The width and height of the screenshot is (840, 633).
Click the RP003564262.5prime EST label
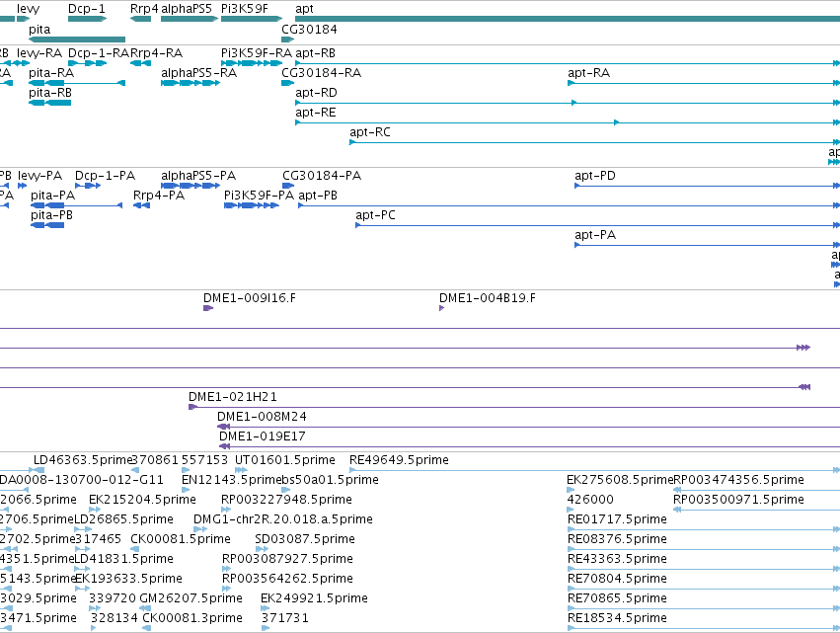pos(287,579)
